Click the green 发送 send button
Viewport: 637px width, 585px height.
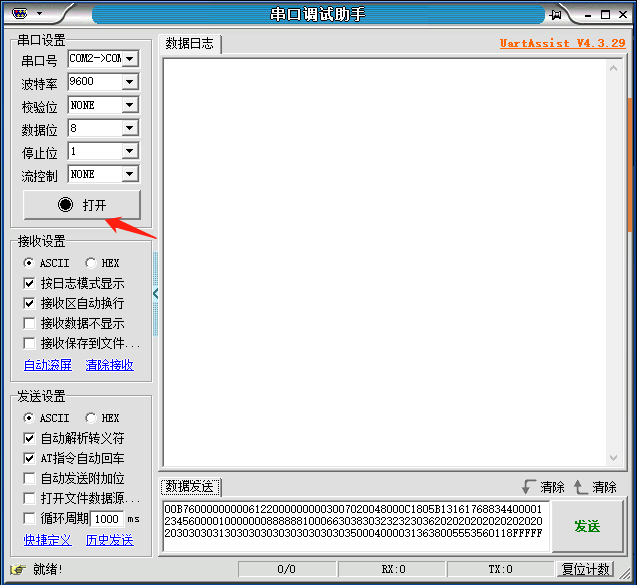tap(587, 526)
